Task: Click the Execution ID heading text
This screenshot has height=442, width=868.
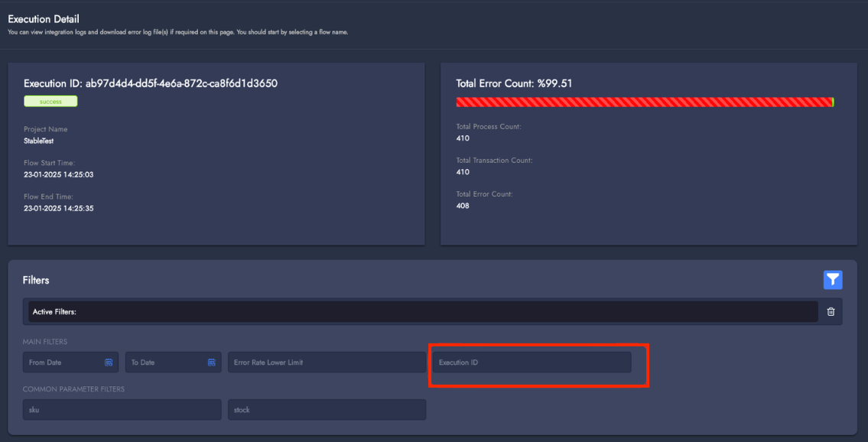Action: pos(150,83)
